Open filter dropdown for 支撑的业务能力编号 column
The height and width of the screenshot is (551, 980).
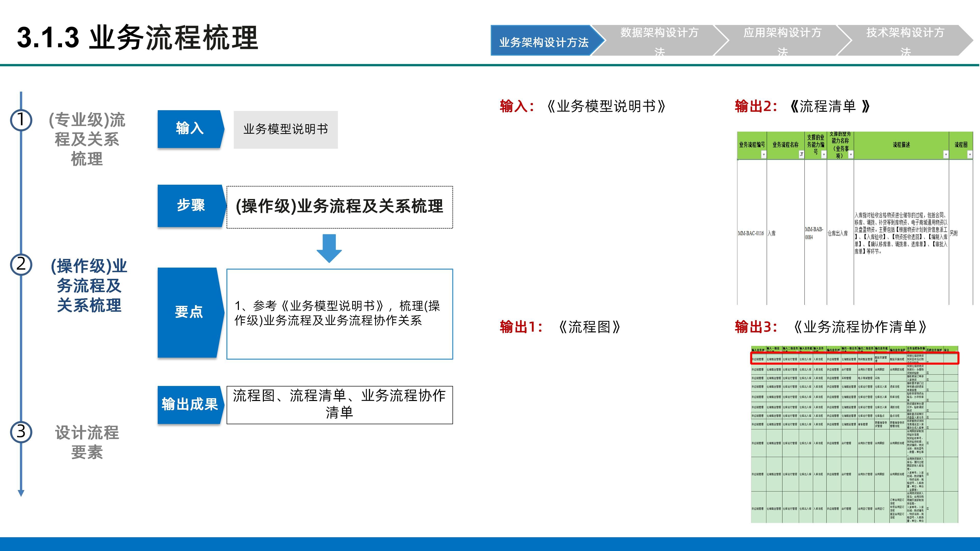pyautogui.click(x=824, y=154)
